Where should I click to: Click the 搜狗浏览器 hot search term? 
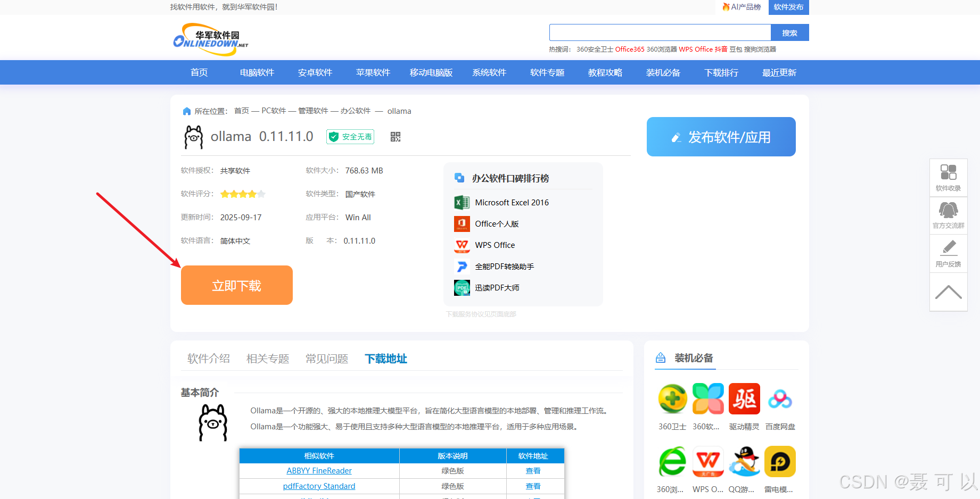coord(760,49)
